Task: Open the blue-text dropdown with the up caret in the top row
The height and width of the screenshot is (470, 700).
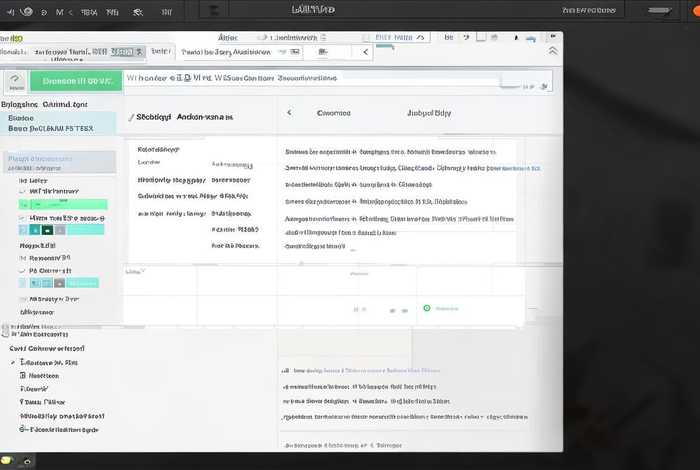Action: pyautogui.click(x=400, y=37)
